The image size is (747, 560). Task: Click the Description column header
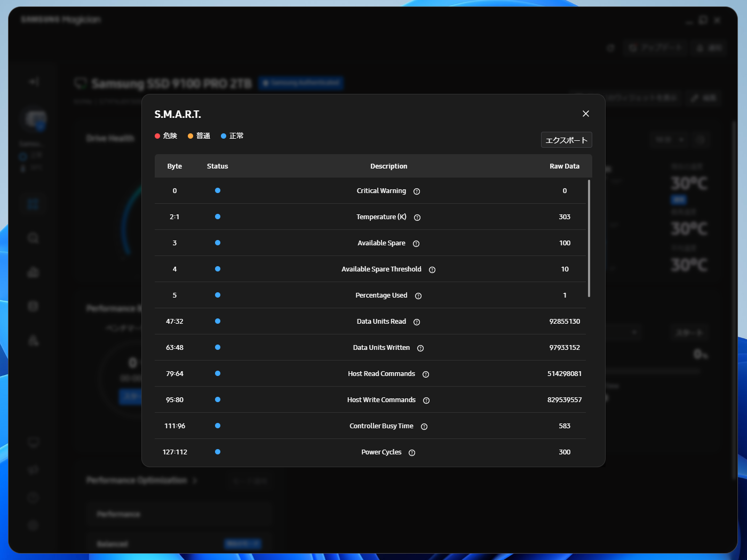point(389,166)
